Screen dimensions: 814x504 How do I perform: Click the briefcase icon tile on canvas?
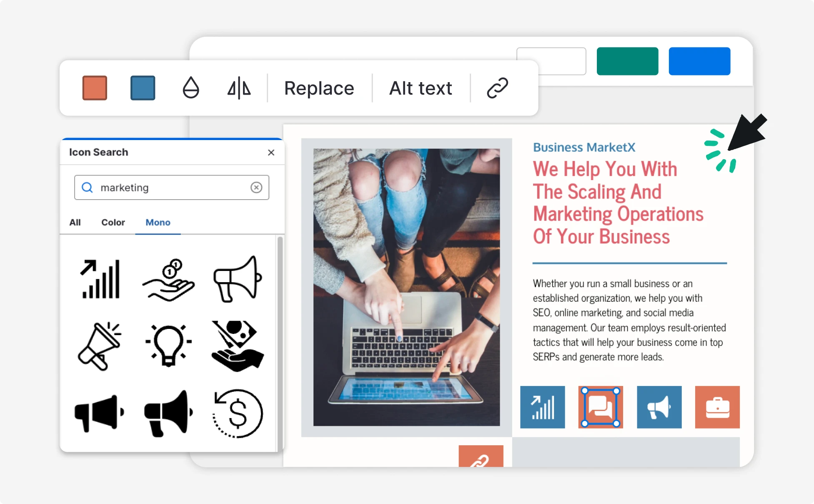pyautogui.click(x=717, y=407)
